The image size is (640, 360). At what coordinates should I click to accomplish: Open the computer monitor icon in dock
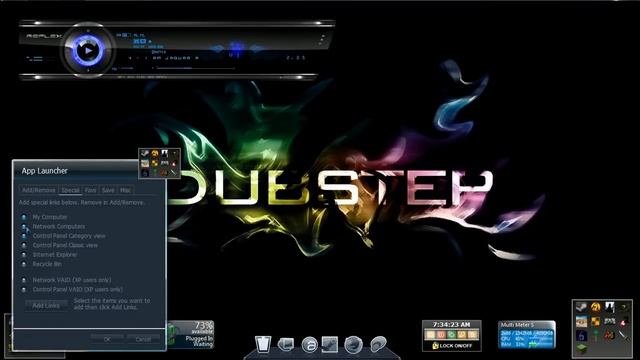(286, 344)
